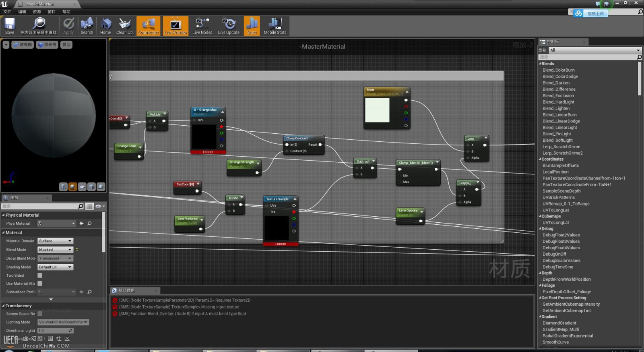Use selected asset arrow for Phys Material

pos(82,224)
